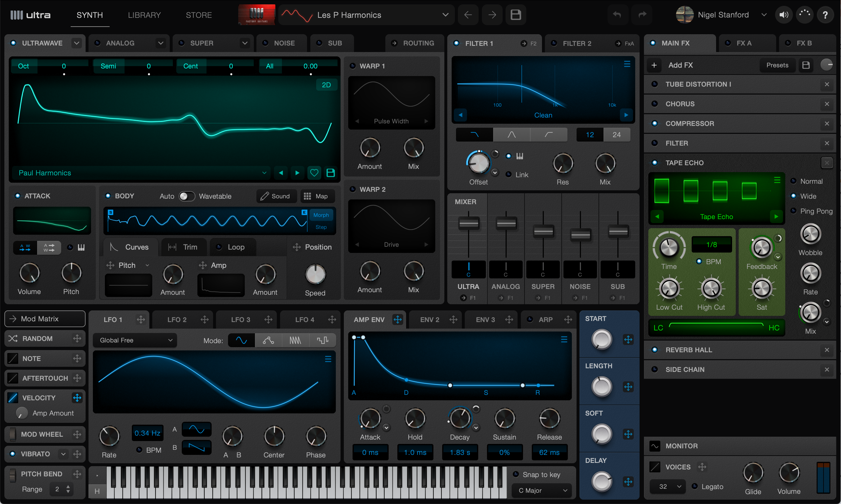The height and width of the screenshot is (504, 841).
Task: Remove the Chorus effect with the X
Action: (827, 104)
